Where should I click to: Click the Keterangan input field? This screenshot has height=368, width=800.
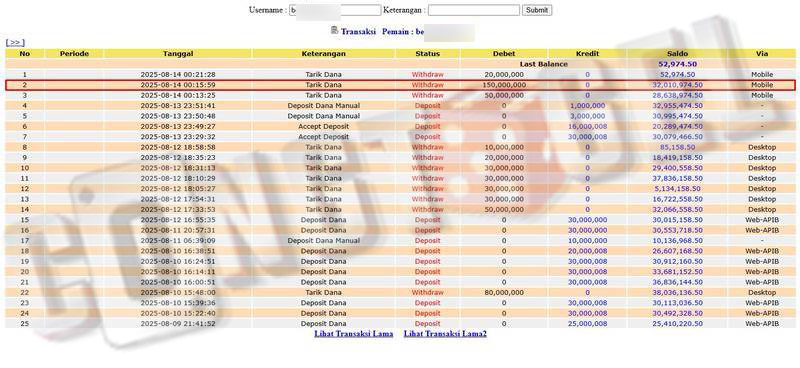tap(474, 10)
